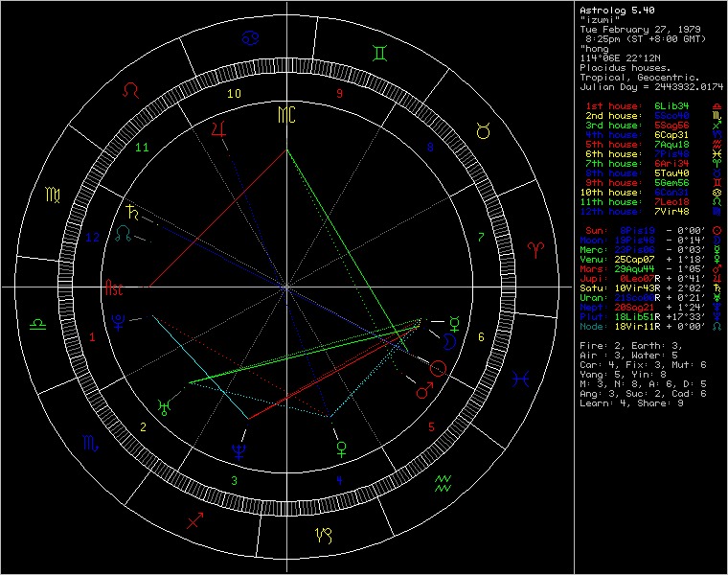The width and height of the screenshot is (728, 575).
Task: Click the blue Scorpio glyph on the outer ring
Action: 91,444
